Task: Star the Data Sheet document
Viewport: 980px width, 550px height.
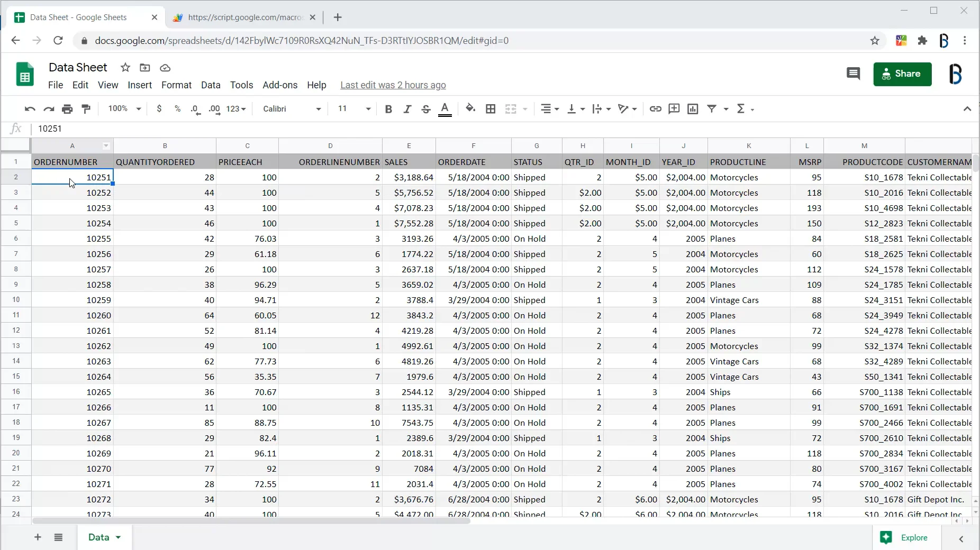Action: coord(125,68)
